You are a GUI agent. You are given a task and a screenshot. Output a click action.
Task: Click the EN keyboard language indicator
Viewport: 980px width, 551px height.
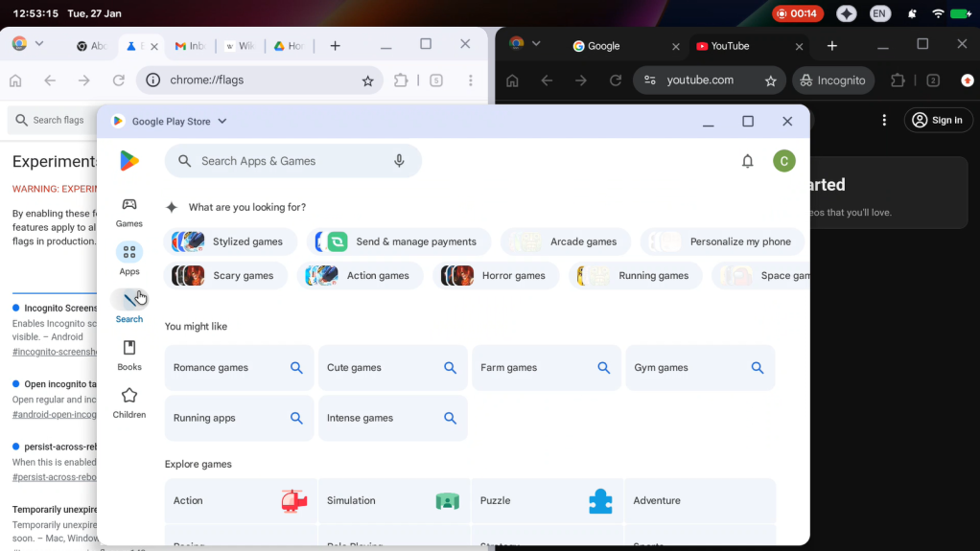point(879,13)
